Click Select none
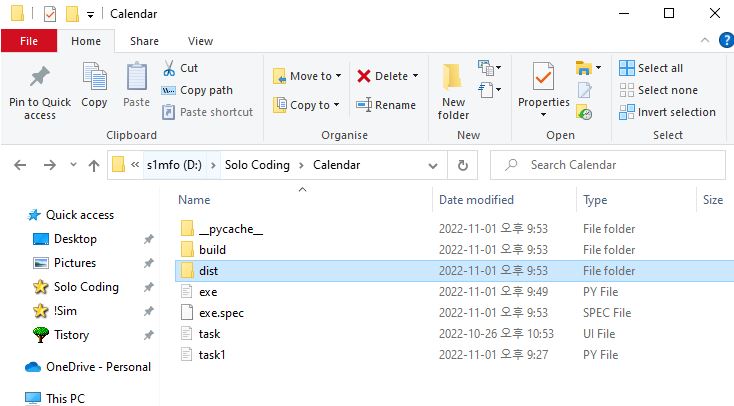This screenshot has width=734, height=406. coord(658,90)
